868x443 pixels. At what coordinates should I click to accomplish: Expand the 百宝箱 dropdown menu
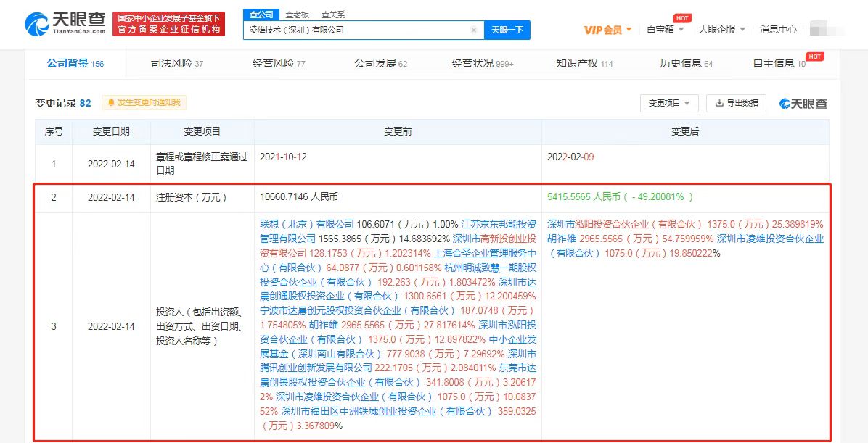pyautogui.click(x=665, y=30)
